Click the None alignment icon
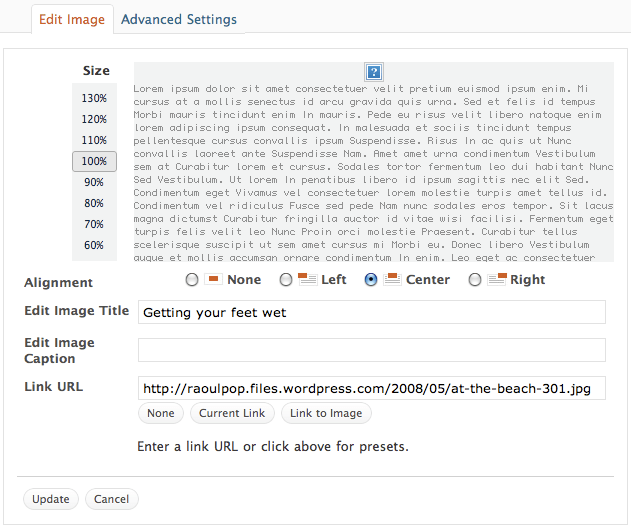This screenshot has height=528, width=631. [x=212, y=280]
